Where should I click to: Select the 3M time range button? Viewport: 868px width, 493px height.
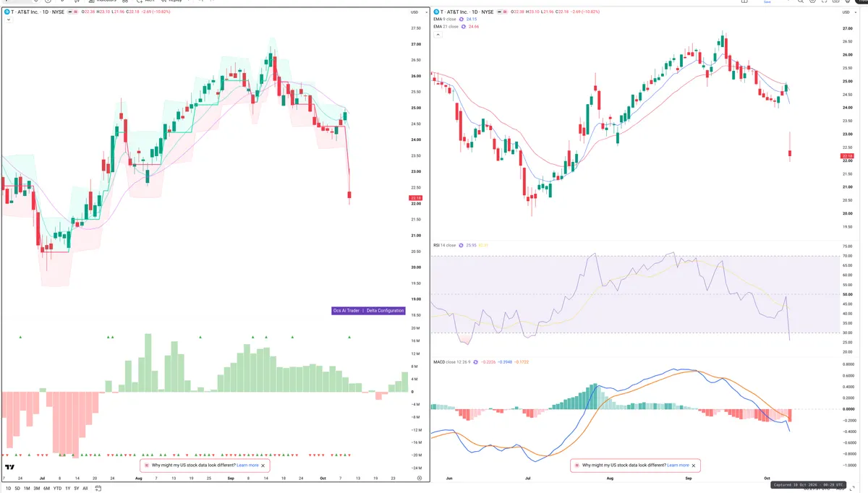pyautogui.click(x=37, y=489)
